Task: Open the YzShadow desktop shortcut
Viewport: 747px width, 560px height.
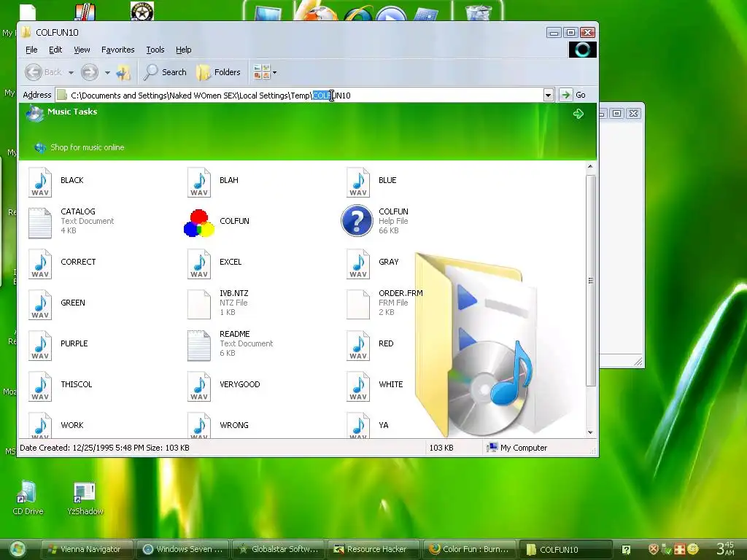Action: click(x=85, y=498)
